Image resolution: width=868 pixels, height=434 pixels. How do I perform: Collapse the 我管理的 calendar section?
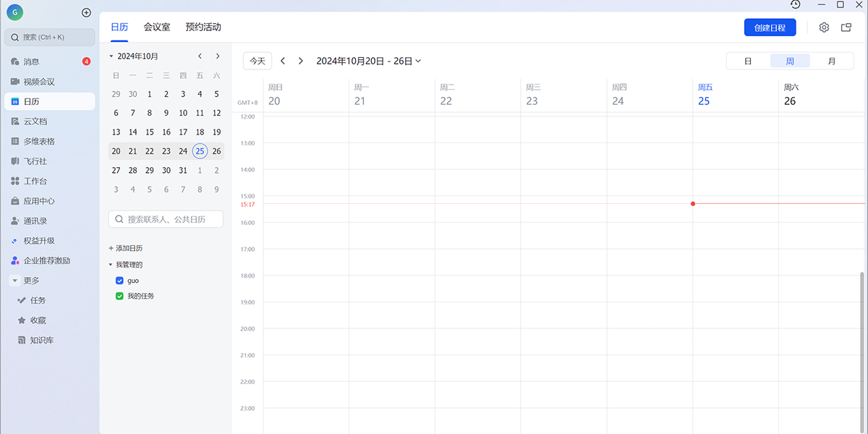[x=111, y=265]
